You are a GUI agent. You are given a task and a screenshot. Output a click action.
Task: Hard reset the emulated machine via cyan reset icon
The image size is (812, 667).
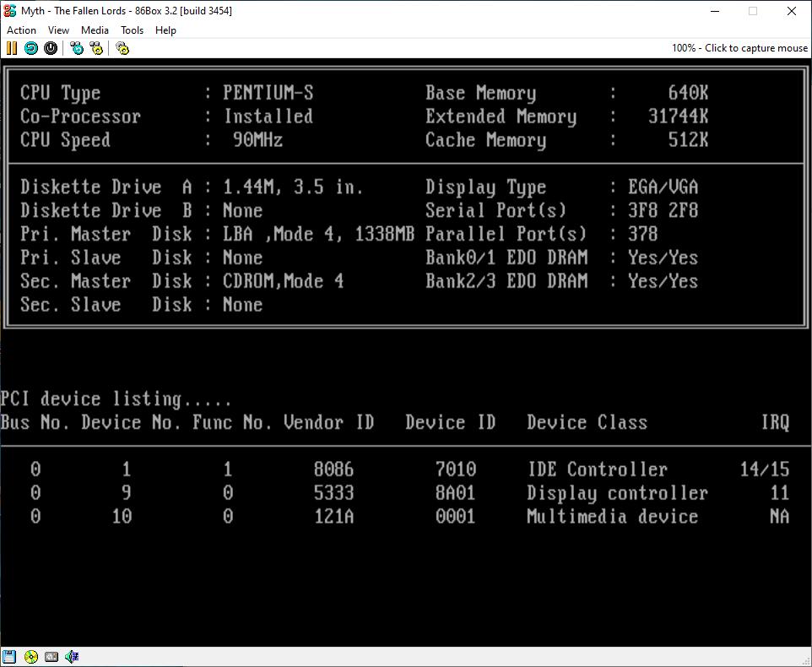coord(30,48)
